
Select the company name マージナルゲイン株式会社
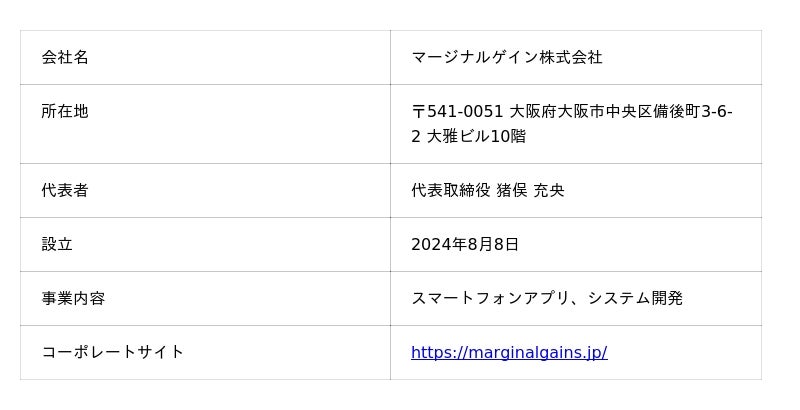pyautogui.click(x=506, y=57)
